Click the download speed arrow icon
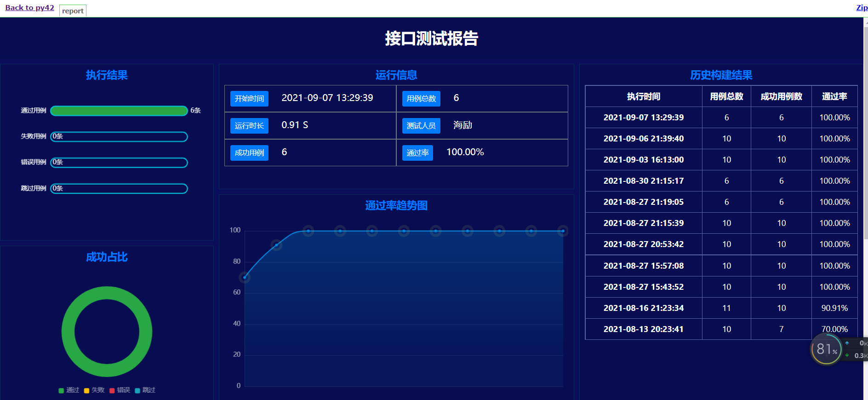This screenshot has height=400, width=868. [847, 355]
